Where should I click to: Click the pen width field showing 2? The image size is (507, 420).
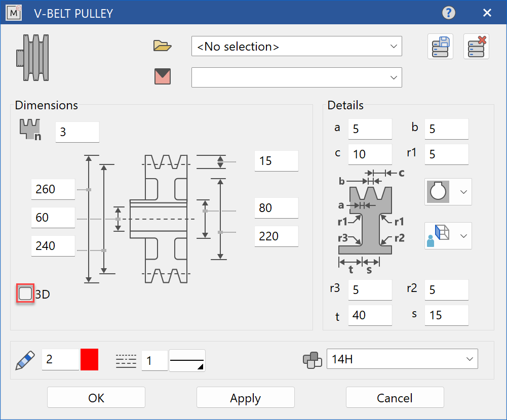tap(60, 359)
